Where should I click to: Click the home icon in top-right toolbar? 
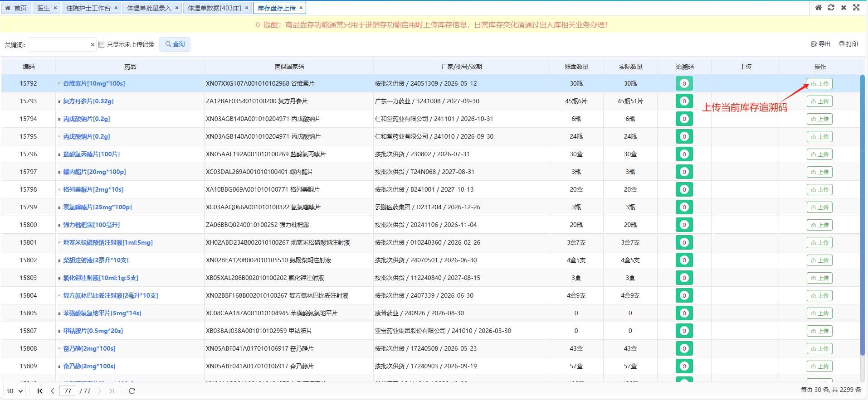point(818,7)
